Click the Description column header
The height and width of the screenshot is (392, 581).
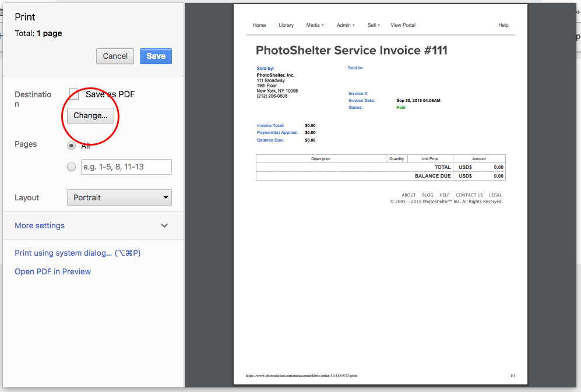(321, 159)
